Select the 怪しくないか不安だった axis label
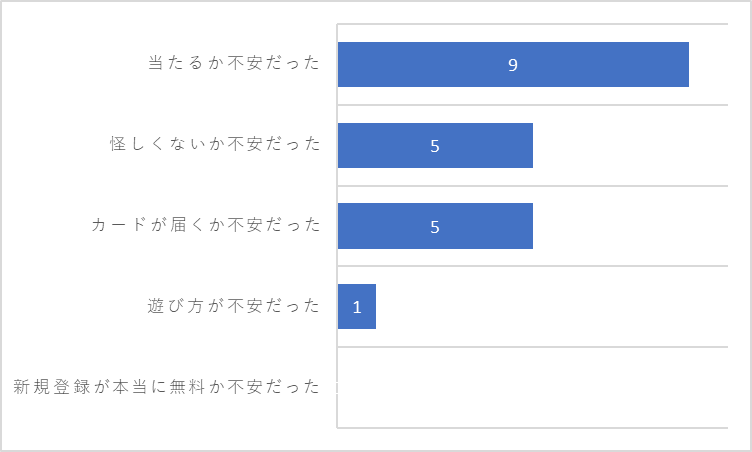The height and width of the screenshot is (452, 752). (215, 143)
